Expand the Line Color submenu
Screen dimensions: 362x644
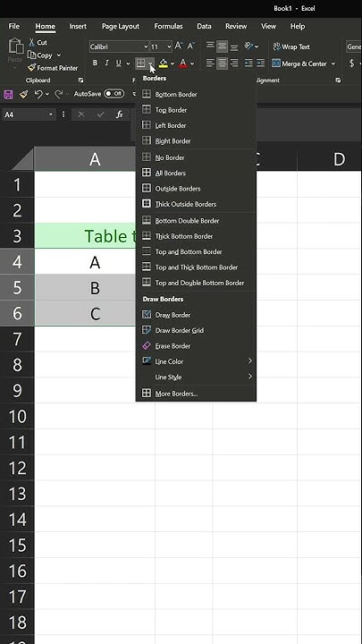point(196,362)
